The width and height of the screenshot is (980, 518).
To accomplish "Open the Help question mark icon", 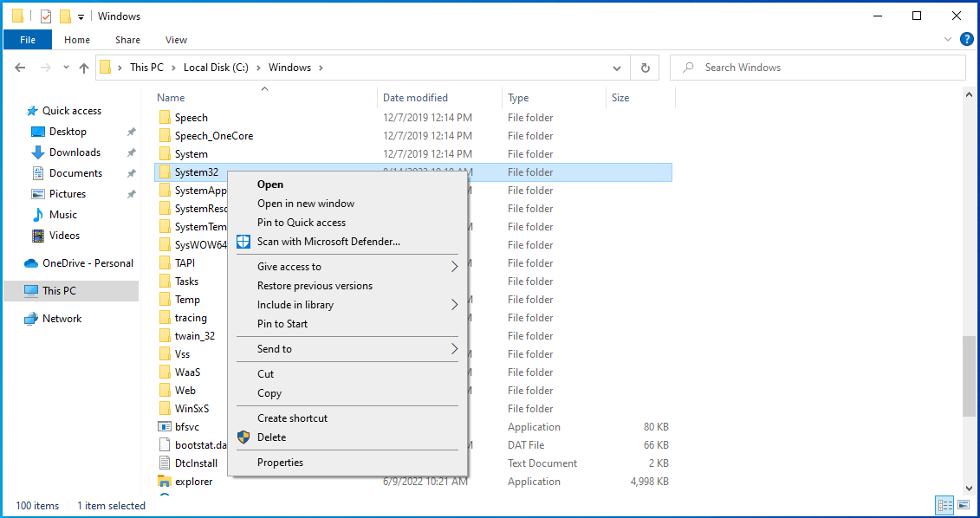I will [x=967, y=38].
